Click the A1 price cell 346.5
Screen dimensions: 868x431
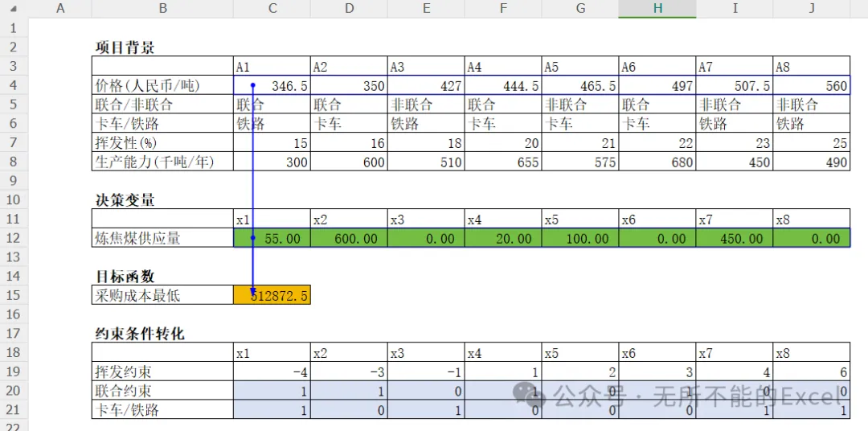[272, 85]
